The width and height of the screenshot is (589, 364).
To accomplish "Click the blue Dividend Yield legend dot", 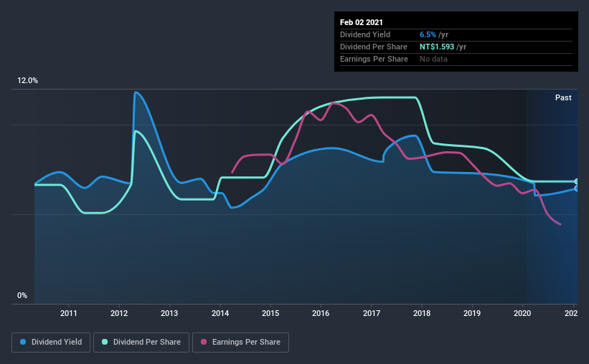I will click(23, 342).
